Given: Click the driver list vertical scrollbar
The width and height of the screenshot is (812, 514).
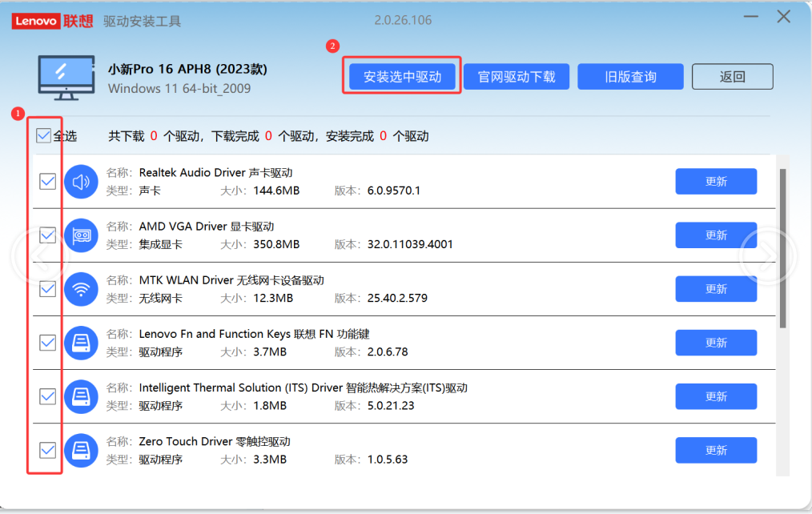Looking at the screenshot, I should tap(783, 248).
